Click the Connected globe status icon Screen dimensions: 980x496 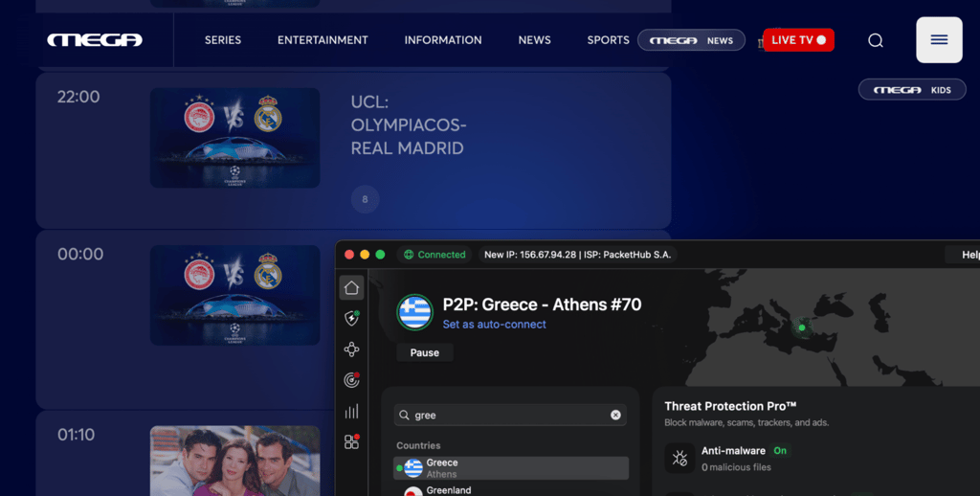[409, 255]
